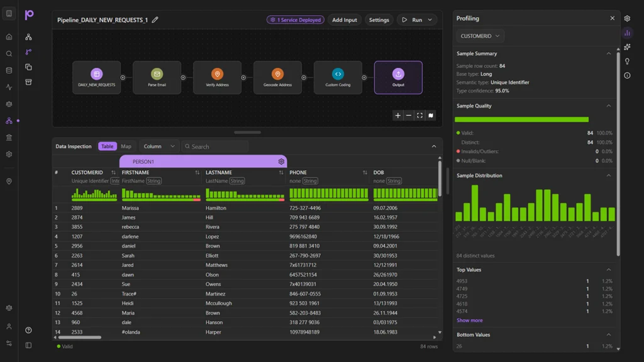
Task: Click the table horizontal scrollbar
Action: (80, 337)
